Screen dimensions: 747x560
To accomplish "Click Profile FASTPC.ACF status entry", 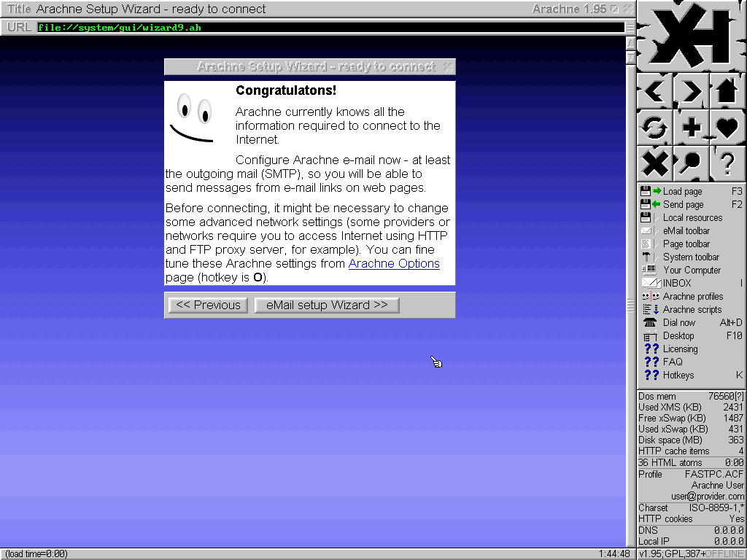I will 691,474.
